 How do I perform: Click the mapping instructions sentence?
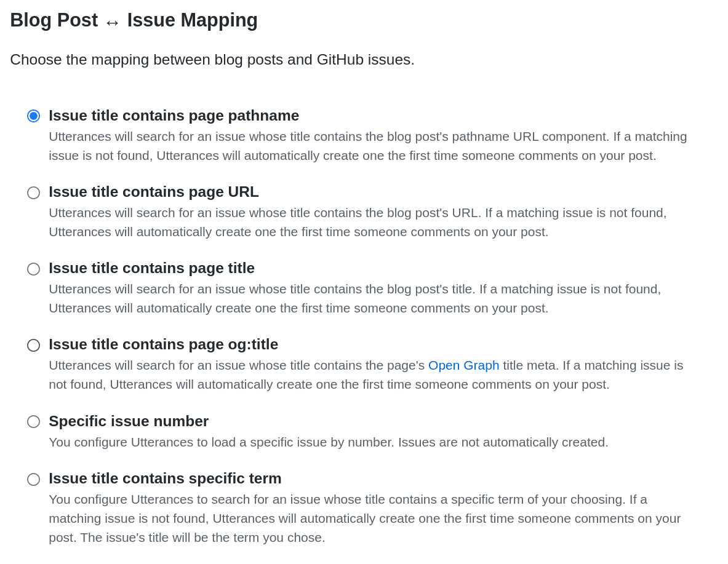coord(212,60)
